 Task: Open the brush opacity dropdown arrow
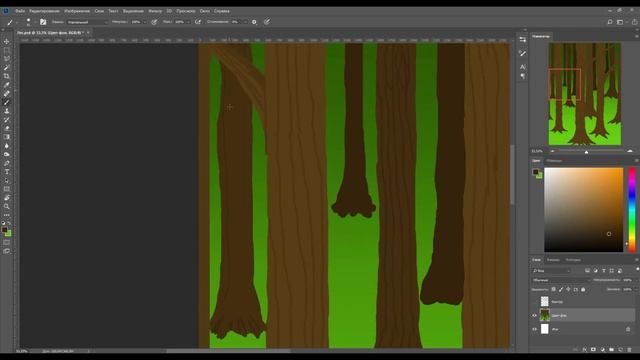click(144, 22)
